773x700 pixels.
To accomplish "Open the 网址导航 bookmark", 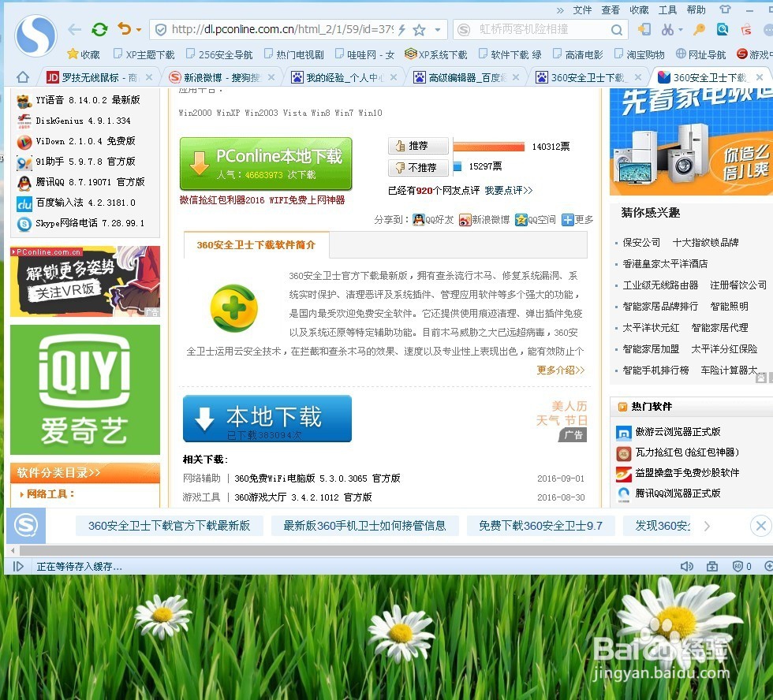I will tap(700, 54).
